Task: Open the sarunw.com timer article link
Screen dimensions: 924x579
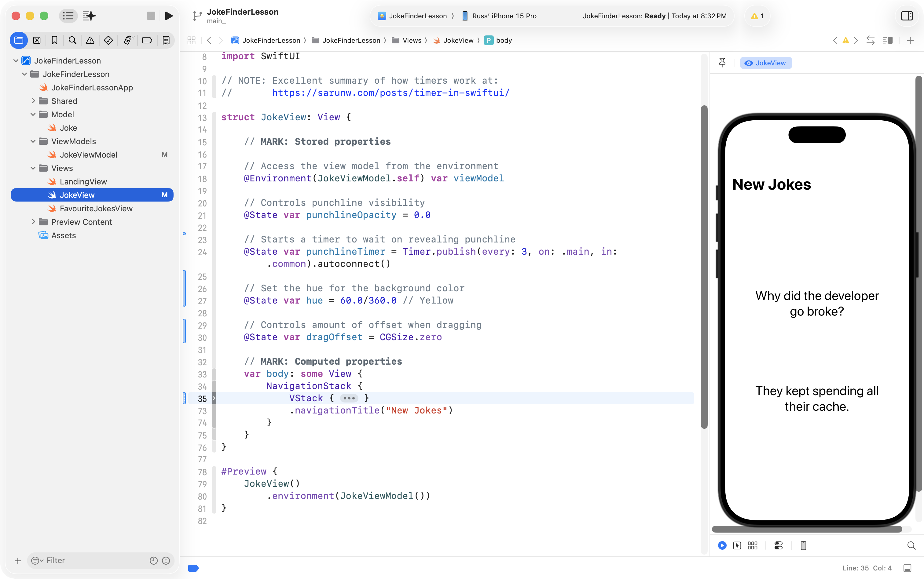Action: pos(391,93)
